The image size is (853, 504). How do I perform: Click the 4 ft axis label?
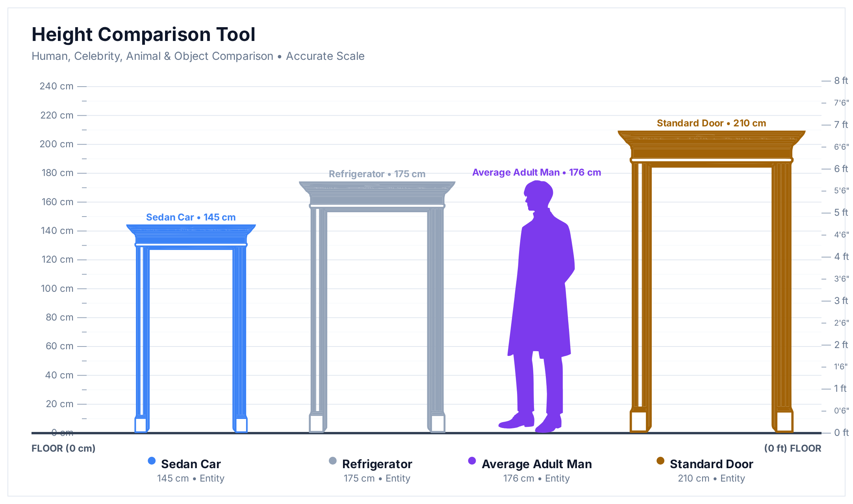(841, 257)
